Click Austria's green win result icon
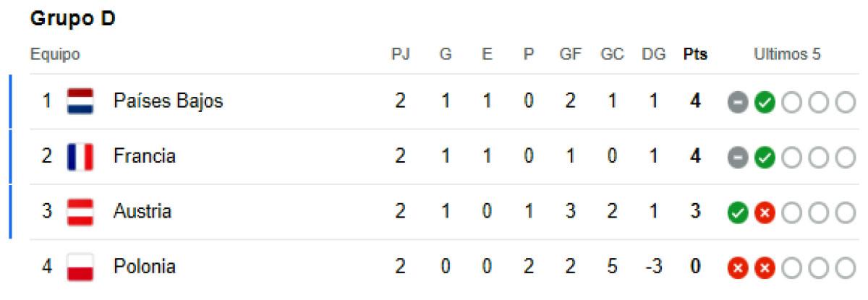The image size is (868, 300). coord(737,213)
